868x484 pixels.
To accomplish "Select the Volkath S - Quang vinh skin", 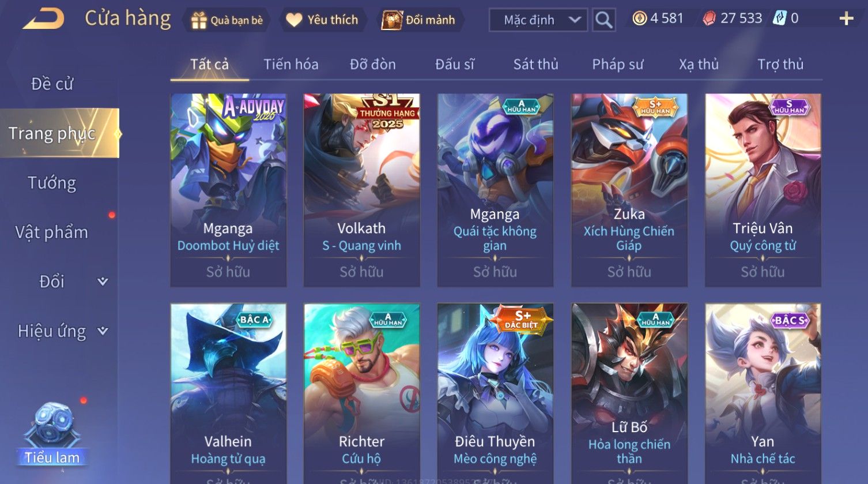I will (x=362, y=190).
